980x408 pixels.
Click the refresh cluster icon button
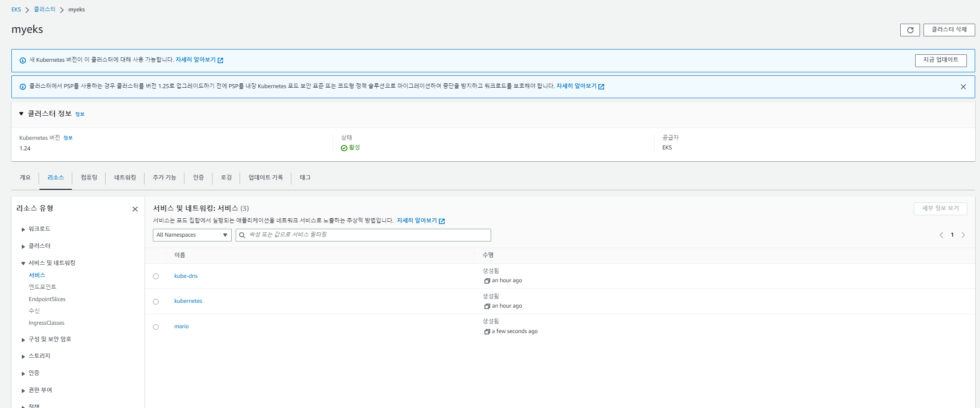(x=910, y=30)
